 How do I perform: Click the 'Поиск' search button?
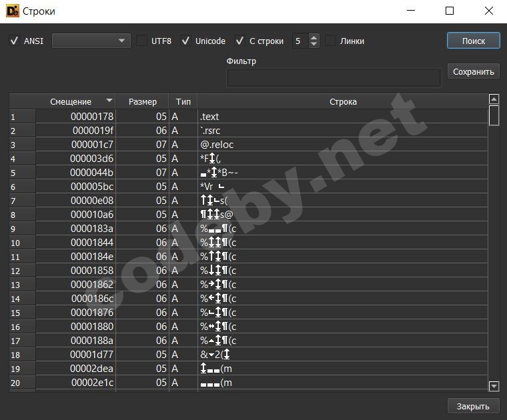pos(474,41)
